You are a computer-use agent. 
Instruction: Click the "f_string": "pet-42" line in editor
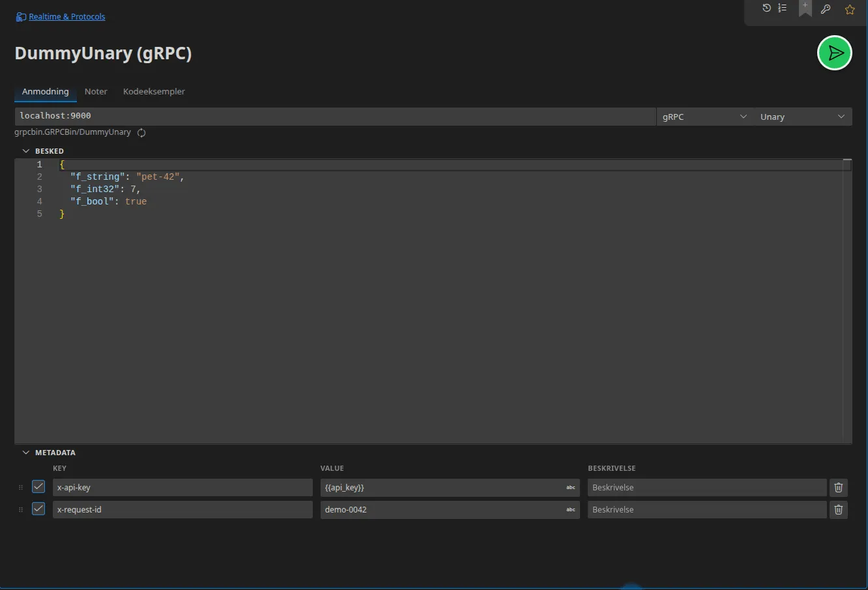127,177
